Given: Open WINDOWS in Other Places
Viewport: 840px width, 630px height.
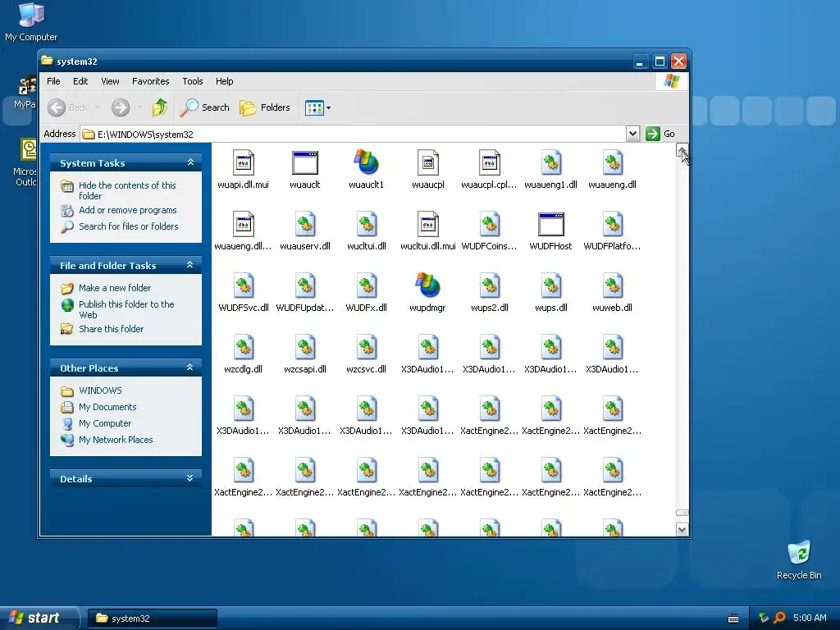Looking at the screenshot, I should 100,390.
